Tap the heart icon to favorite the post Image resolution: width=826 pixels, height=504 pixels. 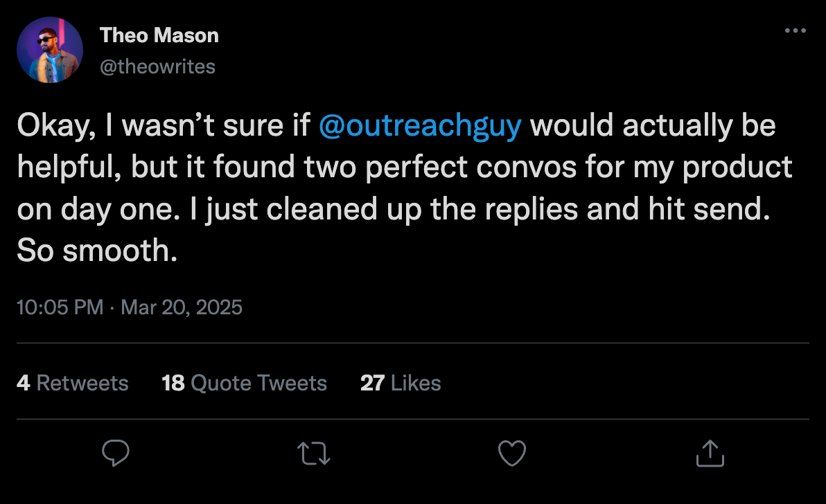[511, 453]
